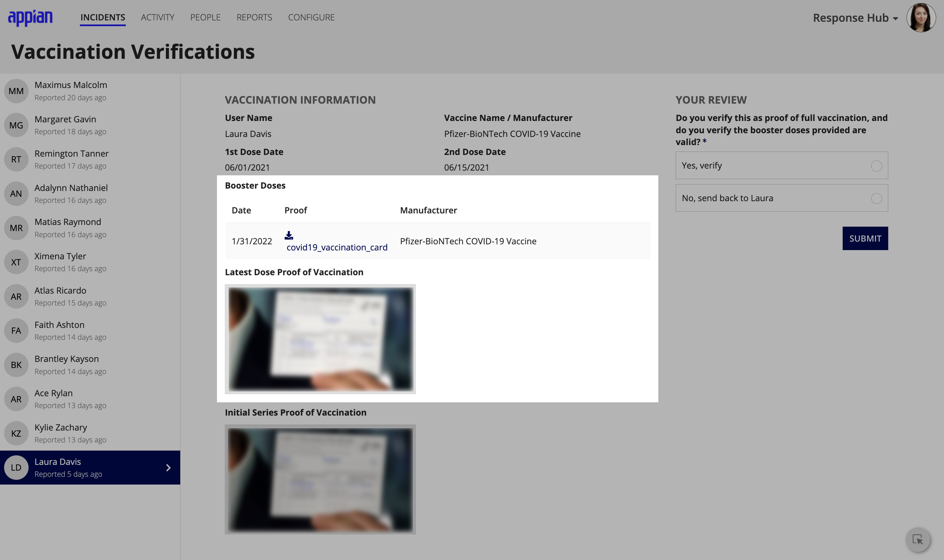Click the INCIDENTS navigation tab

click(x=102, y=17)
